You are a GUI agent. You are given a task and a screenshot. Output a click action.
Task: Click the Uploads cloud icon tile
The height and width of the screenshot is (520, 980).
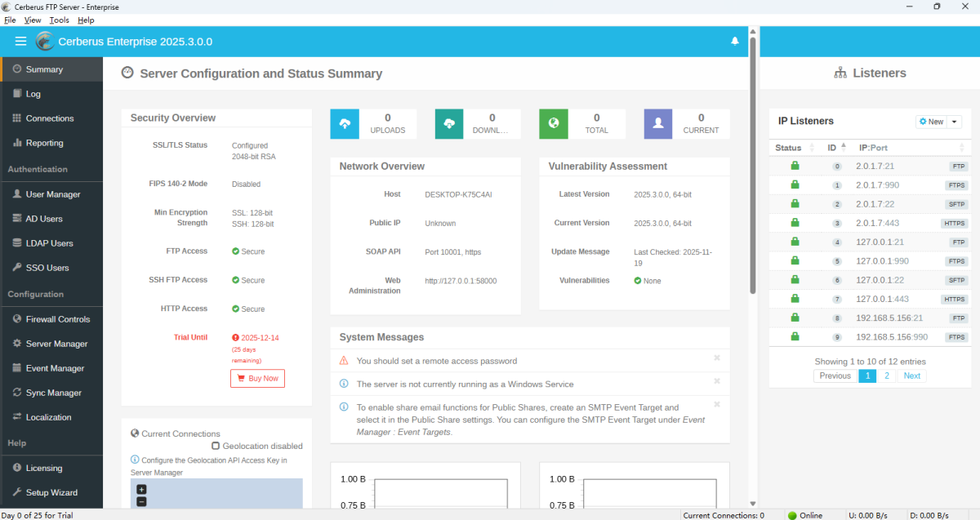pyautogui.click(x=345, y=124)
